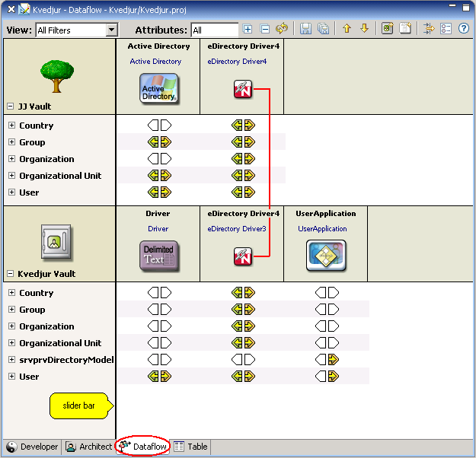Collapse the Kvedjur Vault section

click(x=11, y=274)
